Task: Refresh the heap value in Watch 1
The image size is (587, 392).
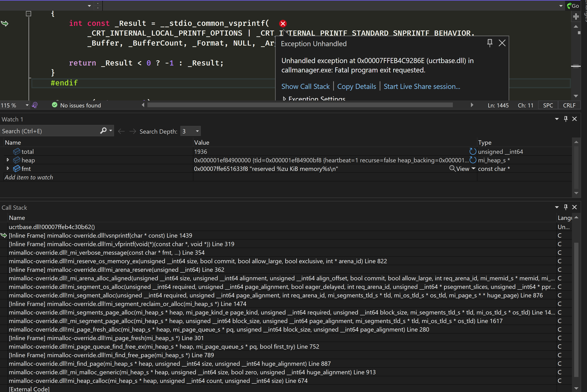Action: [473, 160]
